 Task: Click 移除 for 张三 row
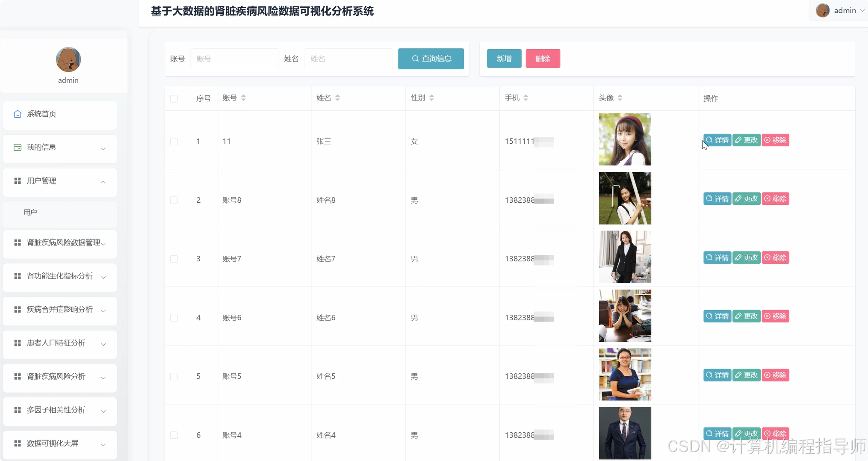[x=775, y=140]
